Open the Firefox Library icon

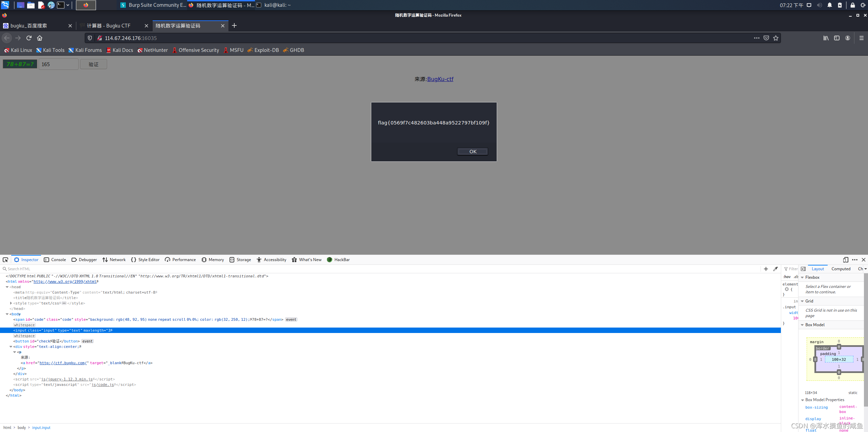(x=826, y=38)
